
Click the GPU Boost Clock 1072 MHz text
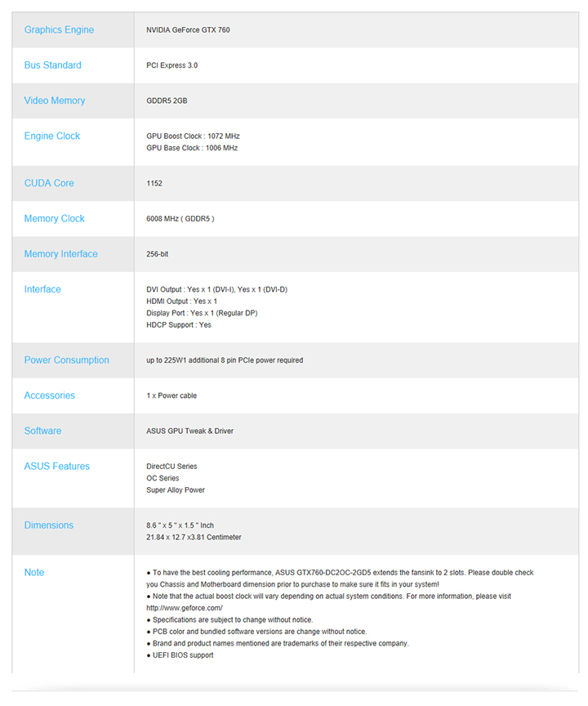193,136
